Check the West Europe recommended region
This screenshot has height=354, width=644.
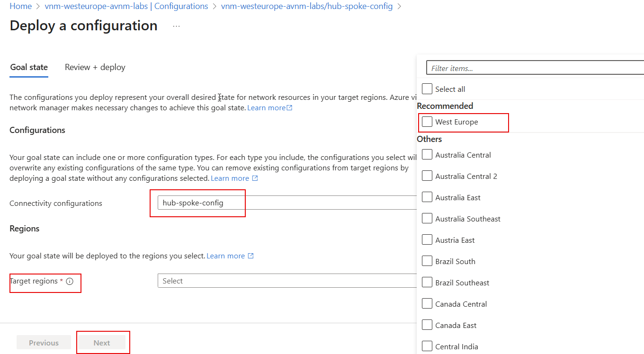pos(427,121)
